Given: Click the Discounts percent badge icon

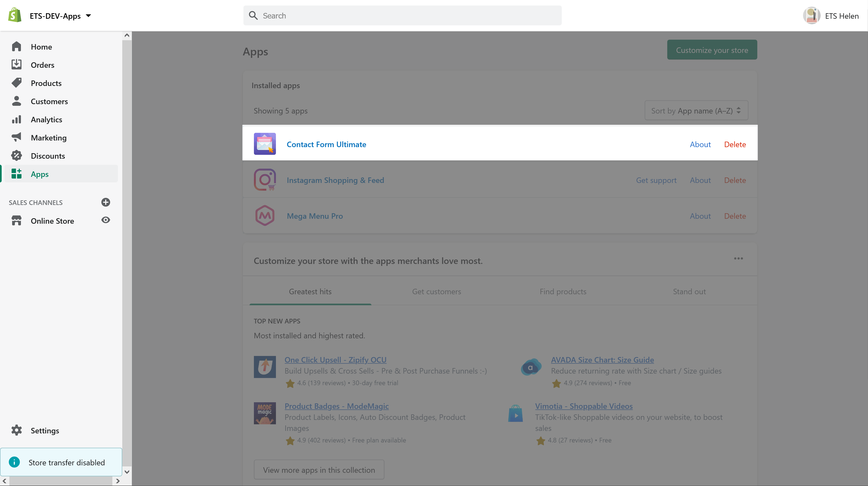Looking at the screenshot, I should point(16,155).
